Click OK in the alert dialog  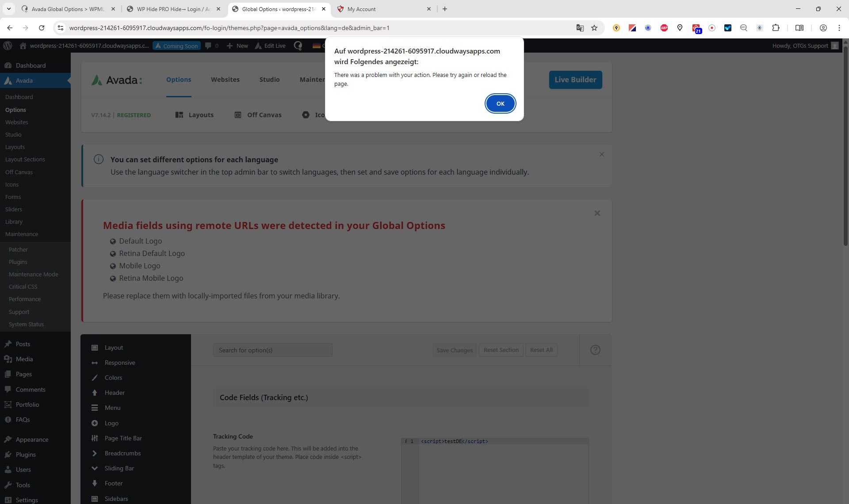pyautogui.click(x=500, y=103)
